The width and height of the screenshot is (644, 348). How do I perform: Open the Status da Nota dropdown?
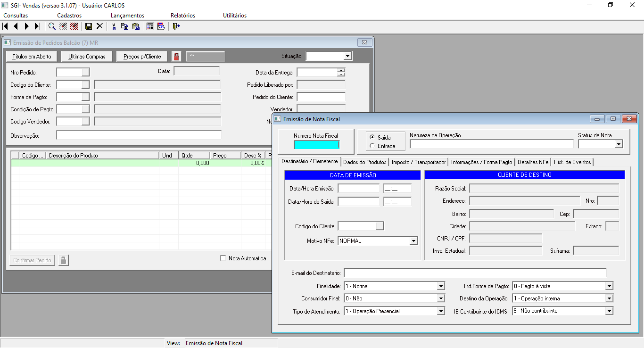[x=619, y=144]
